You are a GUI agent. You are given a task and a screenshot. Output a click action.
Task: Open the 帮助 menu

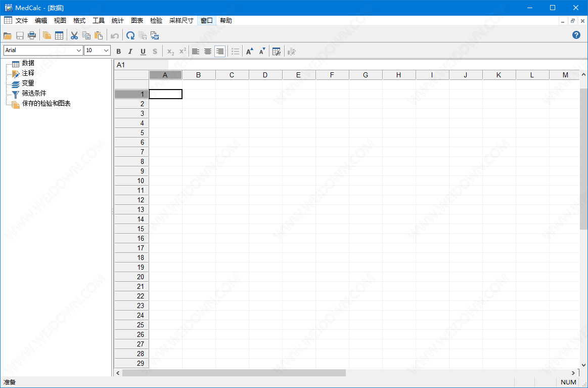tap(226, 21)
